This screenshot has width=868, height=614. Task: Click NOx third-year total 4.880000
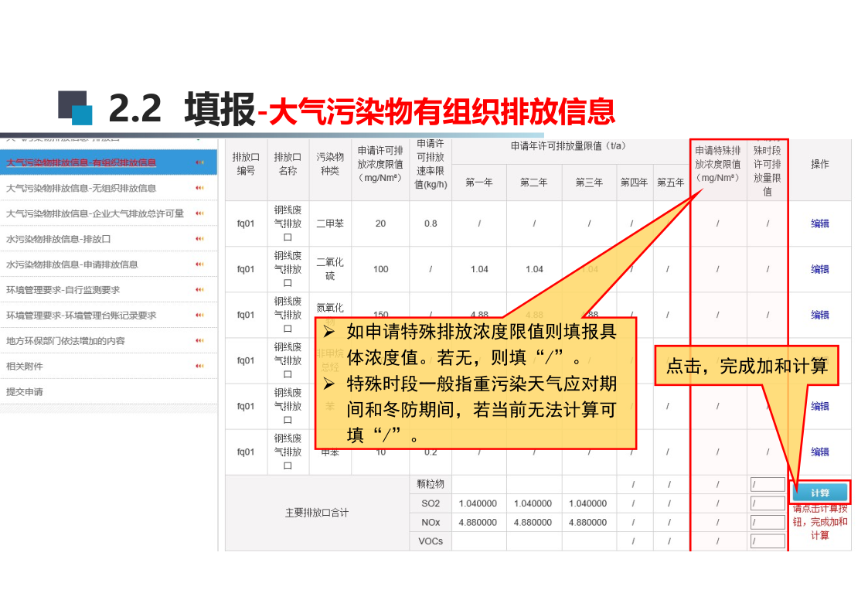588,523
